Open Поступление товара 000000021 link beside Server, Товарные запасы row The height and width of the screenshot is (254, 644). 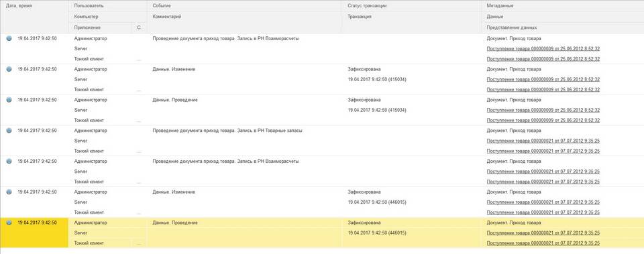(543, 141)
